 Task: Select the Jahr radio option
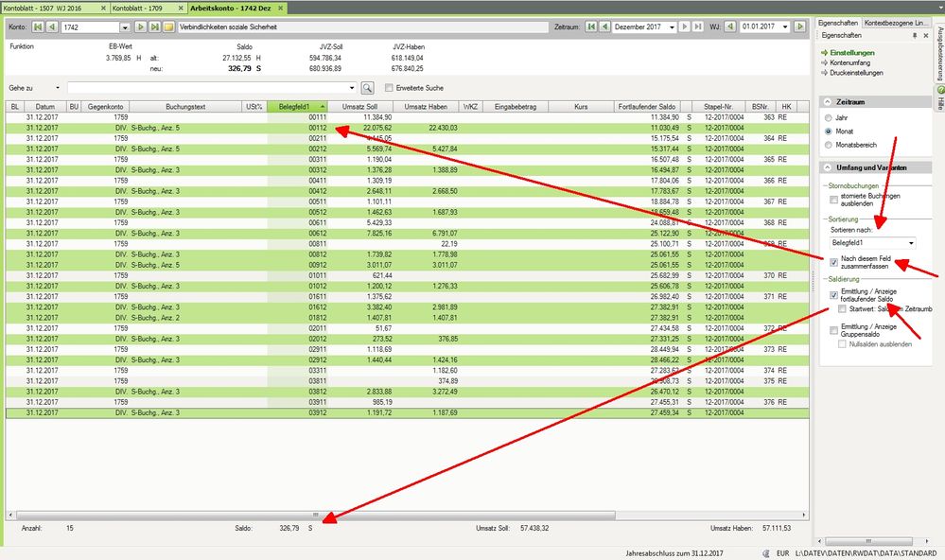click(830, 118)
